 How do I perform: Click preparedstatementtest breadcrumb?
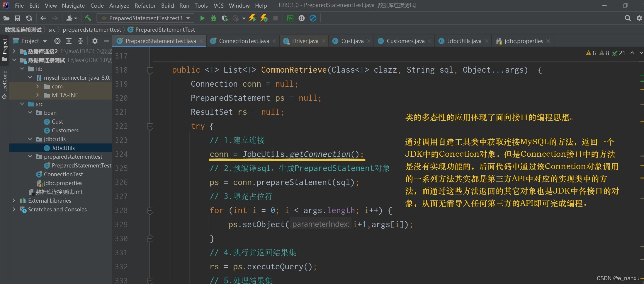(92, 30)
